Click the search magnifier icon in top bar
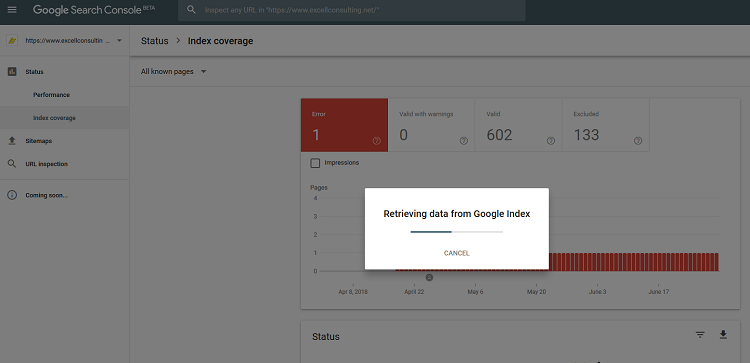The width and height of the screenshot is (750, 363). [x=191, y=10]
